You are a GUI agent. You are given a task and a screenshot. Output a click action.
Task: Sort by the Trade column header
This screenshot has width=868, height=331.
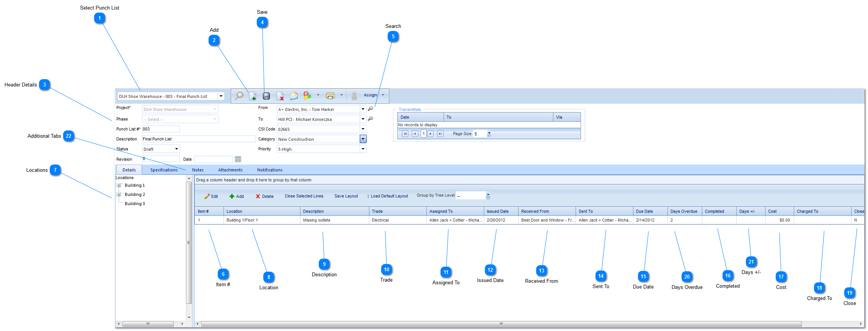[398, 211]
